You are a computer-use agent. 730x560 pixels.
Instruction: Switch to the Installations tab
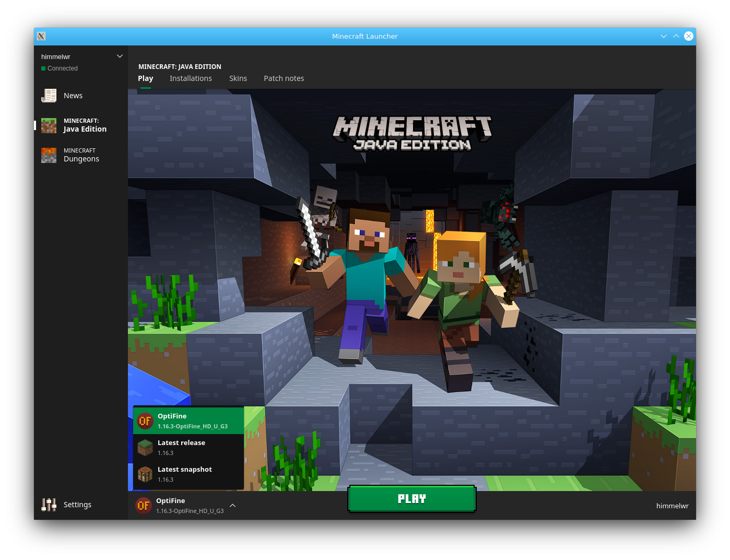191,78
